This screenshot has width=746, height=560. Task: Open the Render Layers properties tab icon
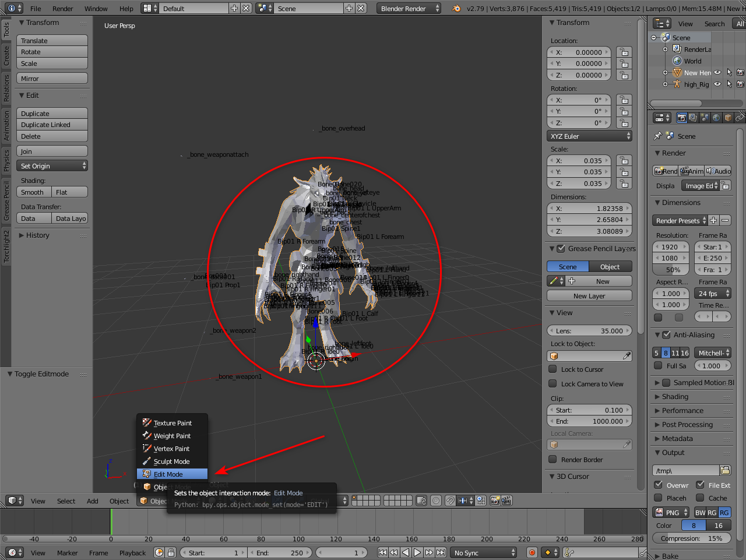pos(693,118)
